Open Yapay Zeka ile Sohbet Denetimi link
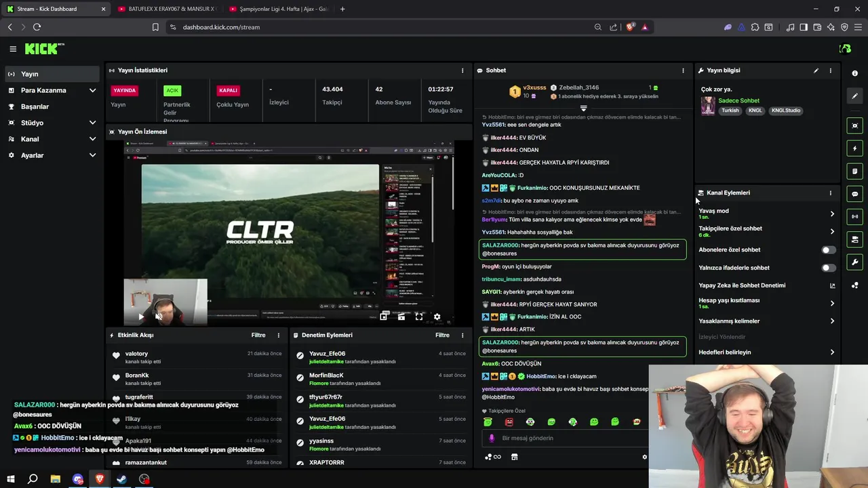The width and height of the screenshot is (868, 488). pyautogui.click(x=767, y=285)
